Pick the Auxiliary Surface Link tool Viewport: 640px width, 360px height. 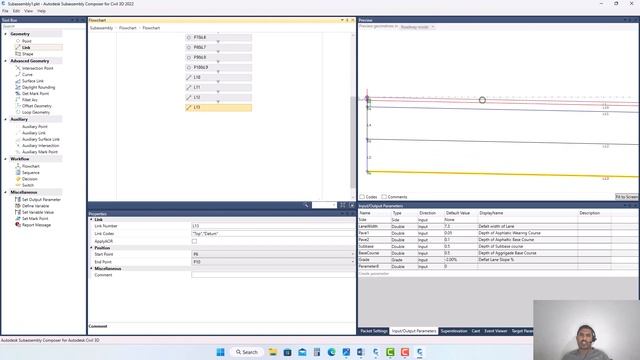[x=40, y=139]
